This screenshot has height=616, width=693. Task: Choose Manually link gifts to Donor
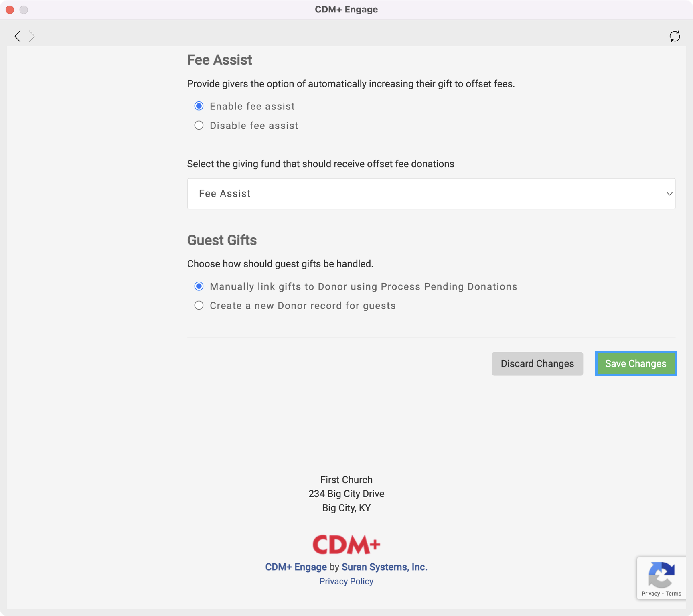[x=199, y=286]
